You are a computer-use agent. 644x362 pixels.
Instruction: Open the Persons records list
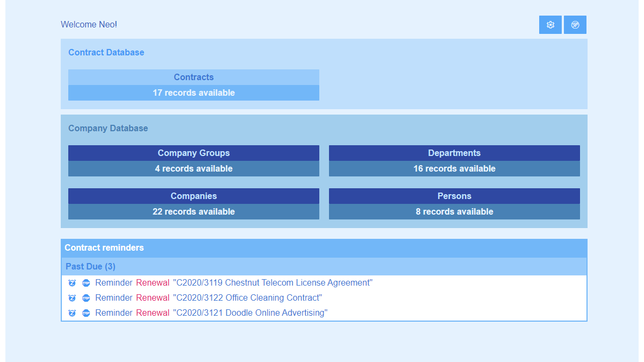(454, 196)
